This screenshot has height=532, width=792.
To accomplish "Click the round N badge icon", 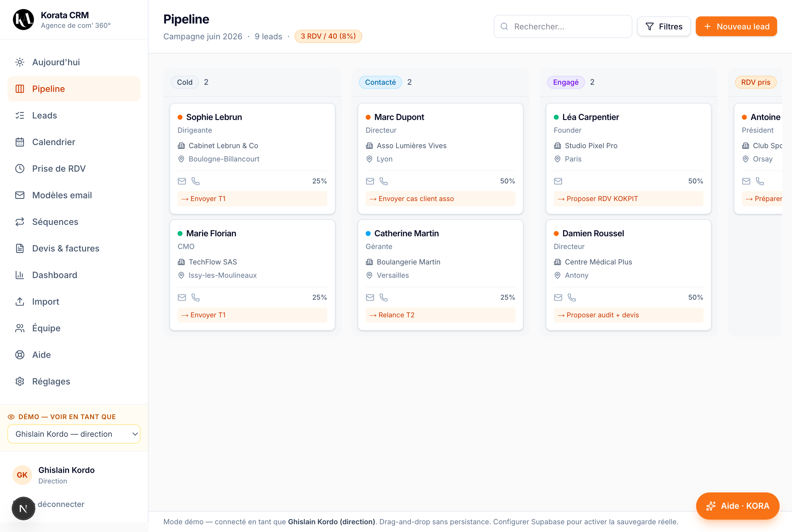I will pos(24,508).
